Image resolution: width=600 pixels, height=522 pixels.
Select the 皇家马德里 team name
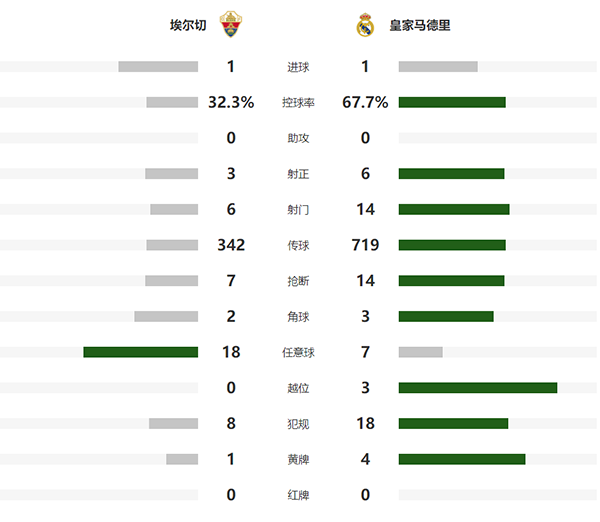420,25
